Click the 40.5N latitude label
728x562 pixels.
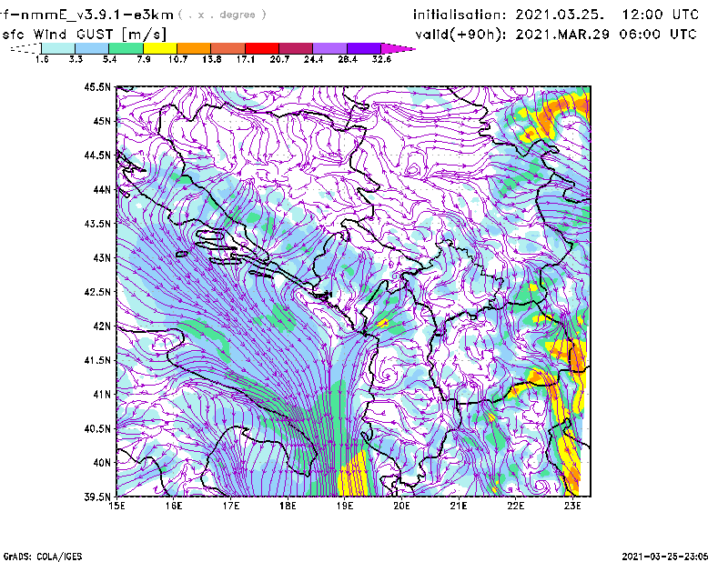coord(97,429)
